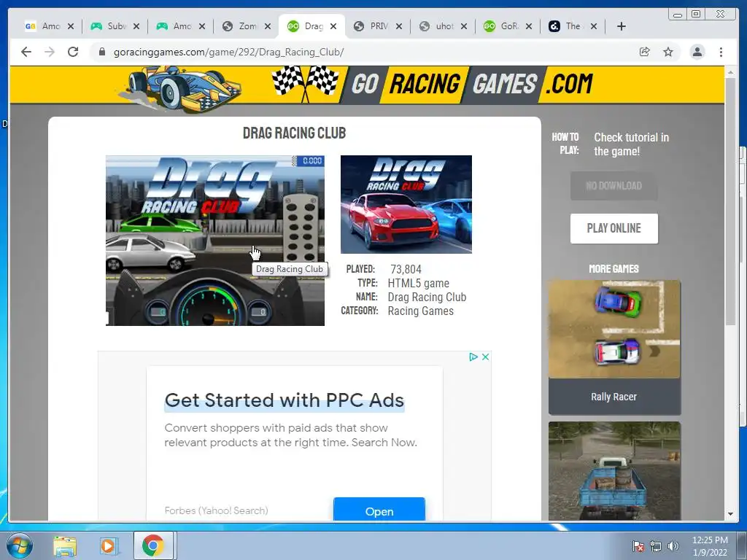The height and width of the screenshot is (560, 747).
Task: Click the volume speaker tray icon
Action: 673,546
